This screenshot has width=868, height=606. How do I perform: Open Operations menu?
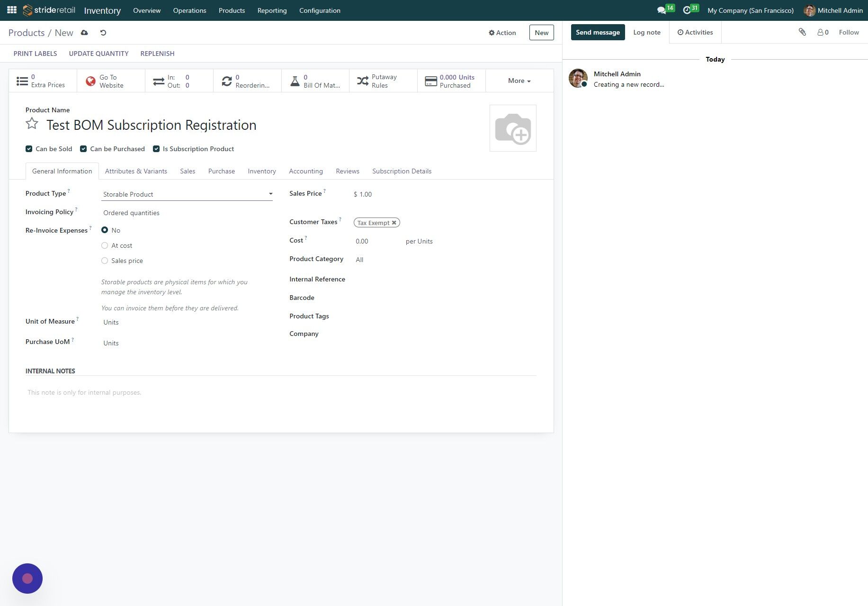(189, 10)
